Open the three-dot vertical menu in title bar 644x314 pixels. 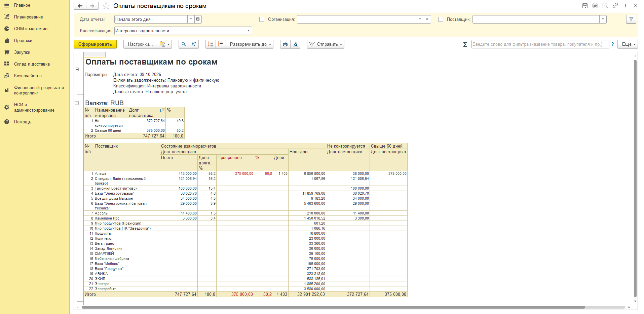(x=625, y=6)
